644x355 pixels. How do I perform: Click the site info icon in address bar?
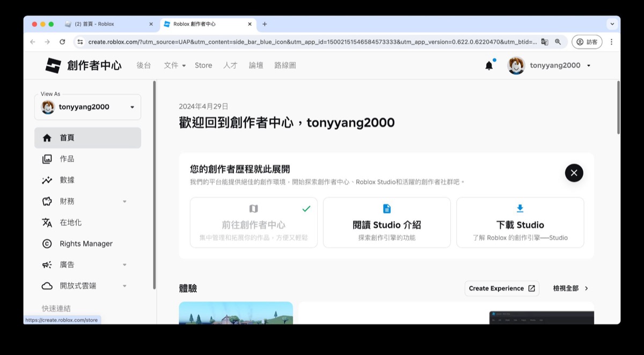(x=80, y=42)
